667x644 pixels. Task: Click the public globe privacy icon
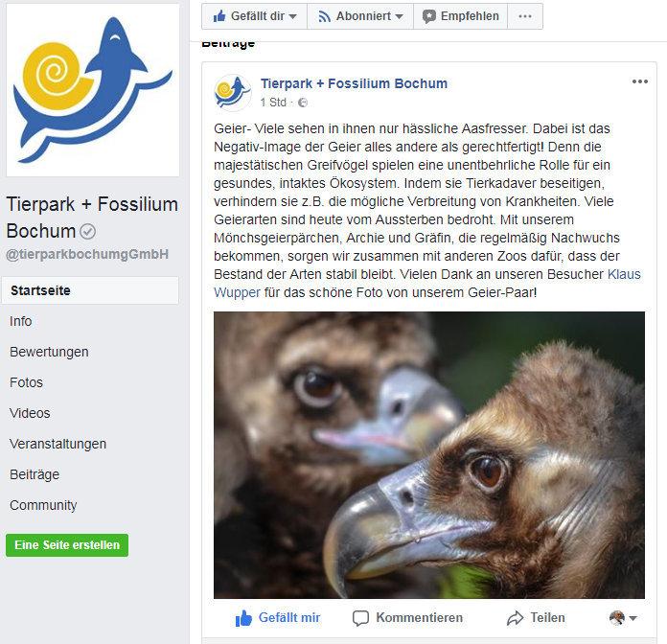[303, 103]
